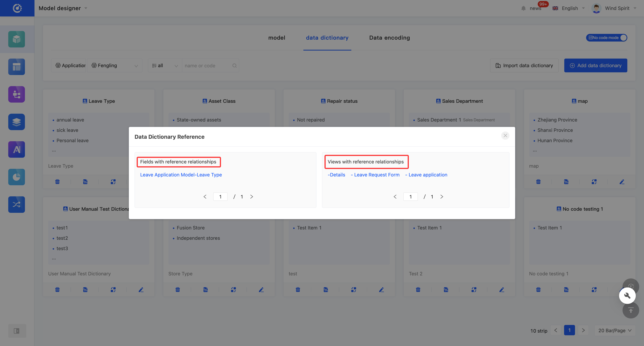Click the green cube sidebar icon

(x=16, y=39)
